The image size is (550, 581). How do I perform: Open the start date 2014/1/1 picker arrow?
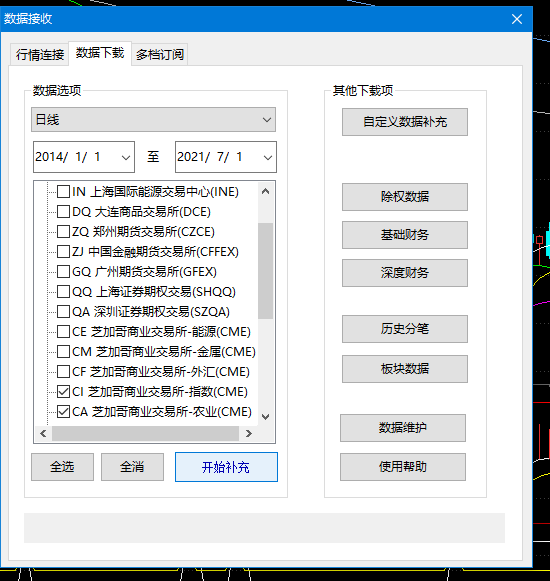[126, 157]
